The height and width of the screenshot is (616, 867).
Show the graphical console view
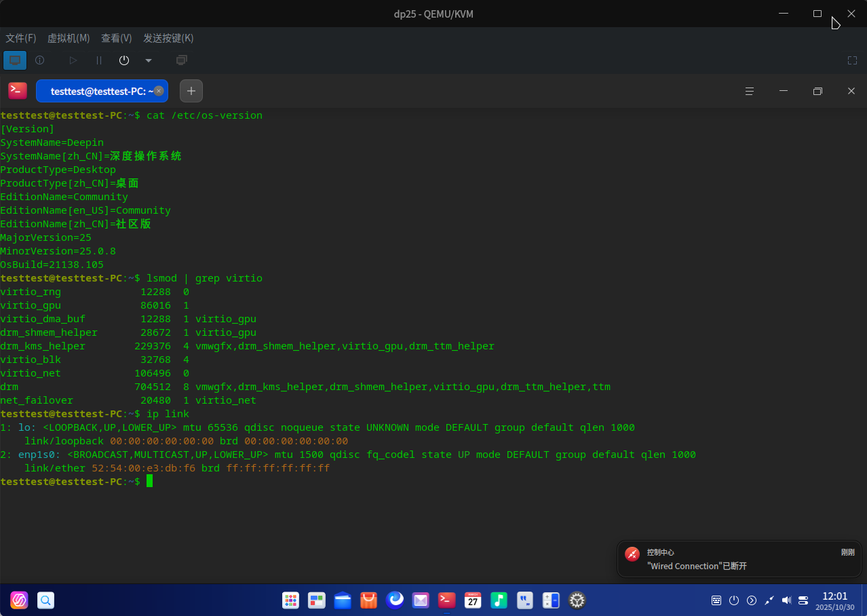click(15, 60)
